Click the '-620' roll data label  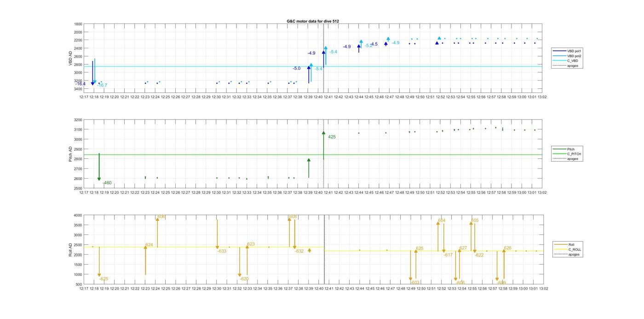tap(244, 279)
